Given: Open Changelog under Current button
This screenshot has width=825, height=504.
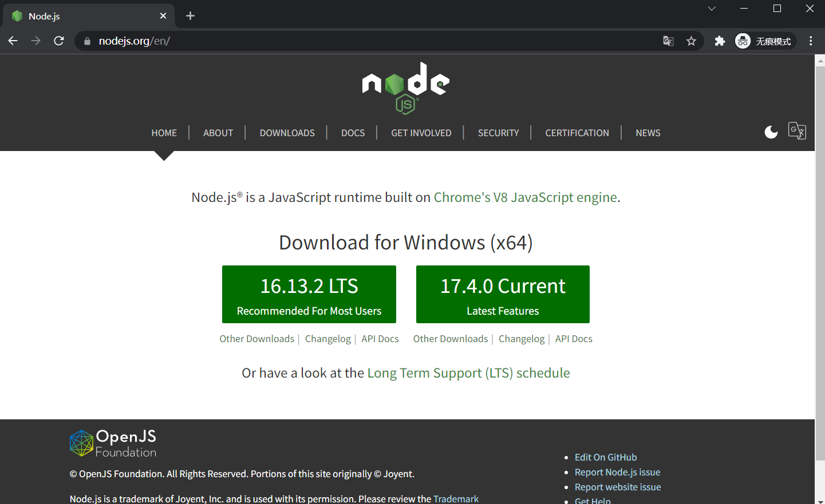Looking at the screenshot, I should coord(522,339).
